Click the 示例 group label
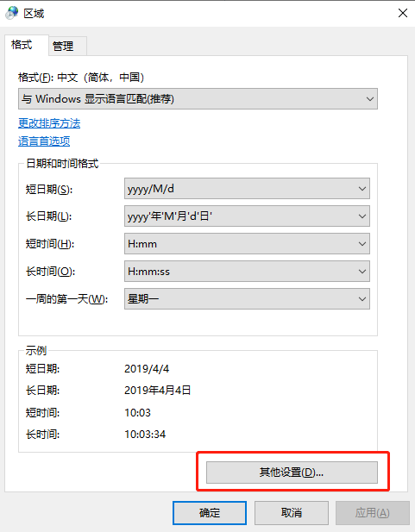The image size is (415, 532). [x=36, y=350]
